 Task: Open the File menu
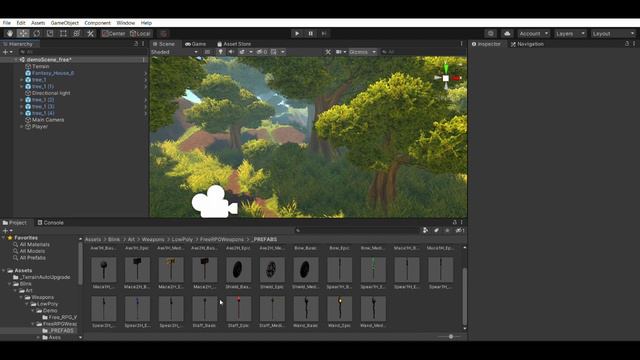7,23
